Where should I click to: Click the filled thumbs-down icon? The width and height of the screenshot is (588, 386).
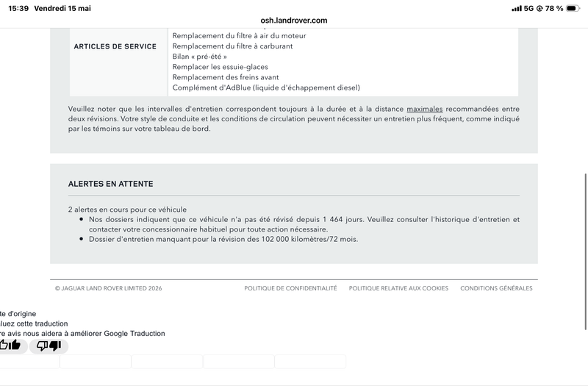[55, 346]
